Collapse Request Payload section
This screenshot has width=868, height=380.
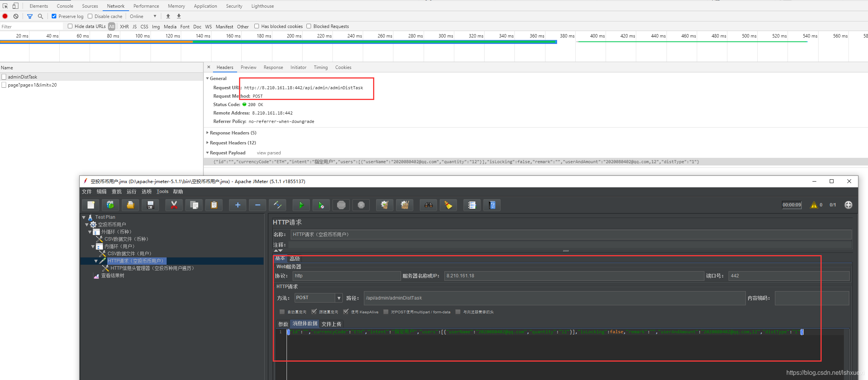(208, 152)
